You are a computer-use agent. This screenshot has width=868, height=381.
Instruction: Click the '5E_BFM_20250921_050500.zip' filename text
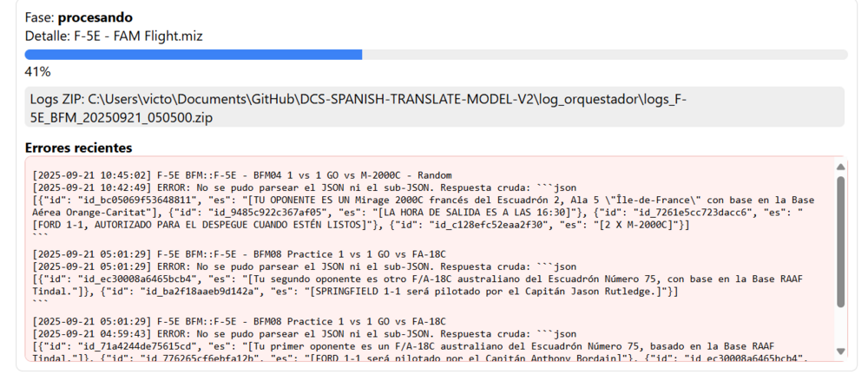click(x=122, y=117)
